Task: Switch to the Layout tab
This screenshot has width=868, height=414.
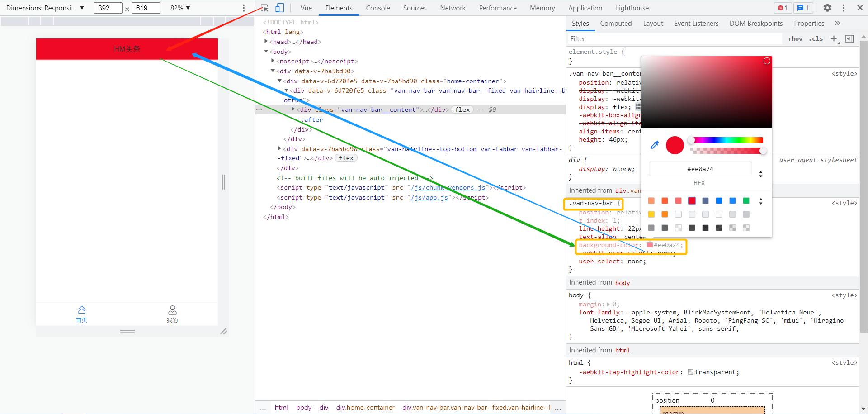Action: pyautogui.click(x=653, y=24)
